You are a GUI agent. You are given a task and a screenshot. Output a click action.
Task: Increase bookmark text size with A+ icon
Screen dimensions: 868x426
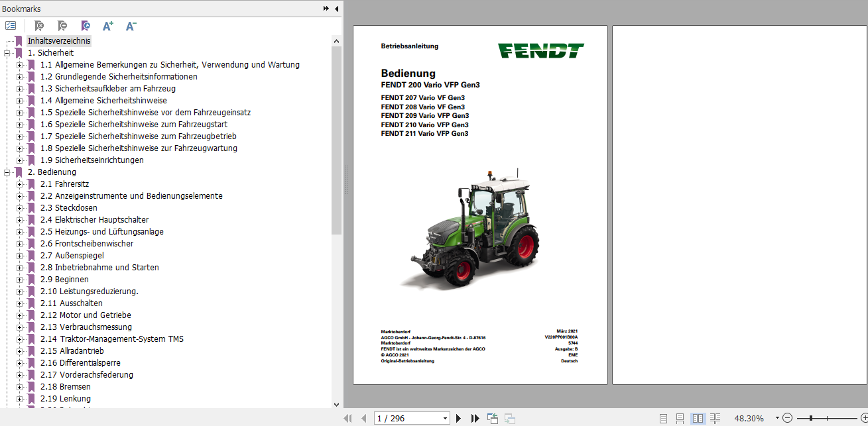[108, 26]
